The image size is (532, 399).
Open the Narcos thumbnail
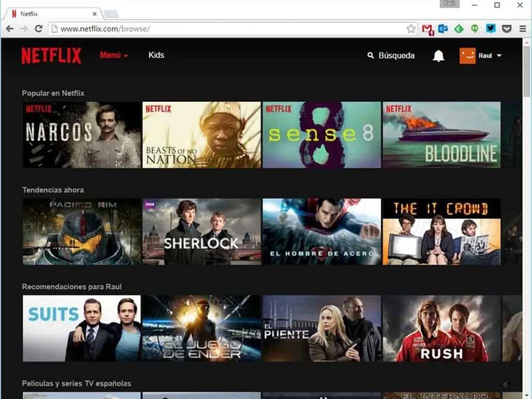point(82,135)
